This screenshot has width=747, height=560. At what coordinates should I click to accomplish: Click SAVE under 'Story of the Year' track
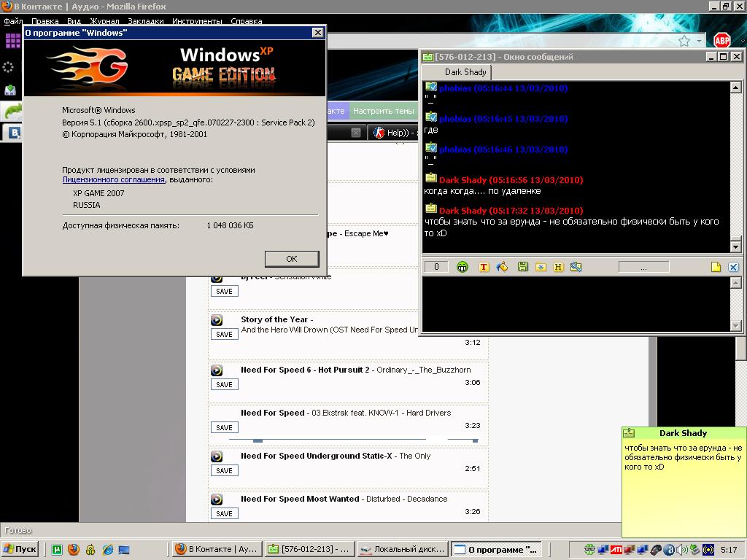point(225,334)
